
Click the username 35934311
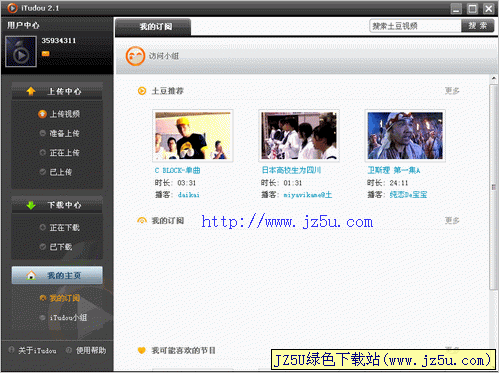click(x=59, y=41)
